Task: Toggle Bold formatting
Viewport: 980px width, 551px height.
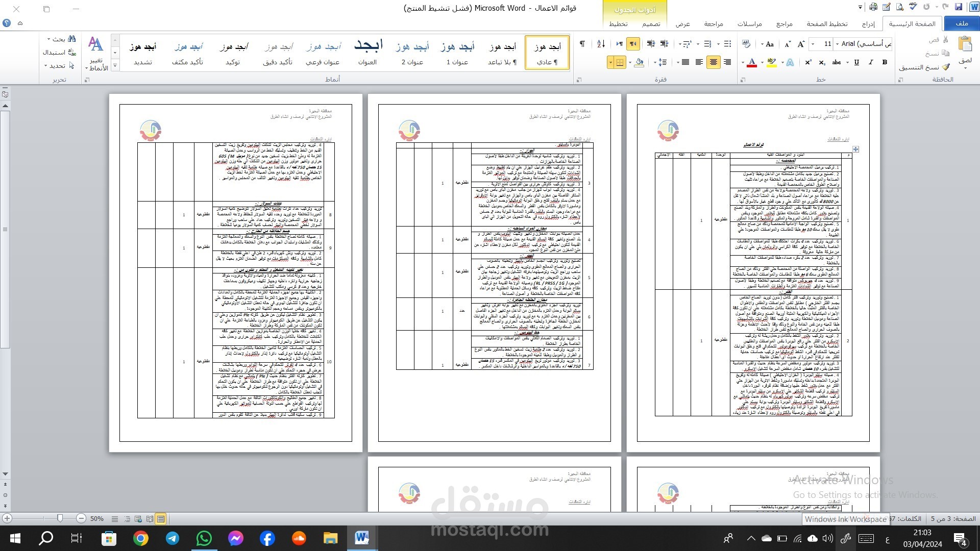Action: 885,62
